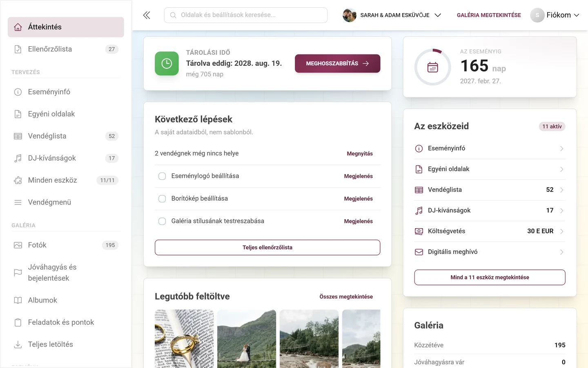This screenshot has height=368, width=588.
Task: Click Mind a 11 eszköz megtekintése
Action: click(490, 277)
